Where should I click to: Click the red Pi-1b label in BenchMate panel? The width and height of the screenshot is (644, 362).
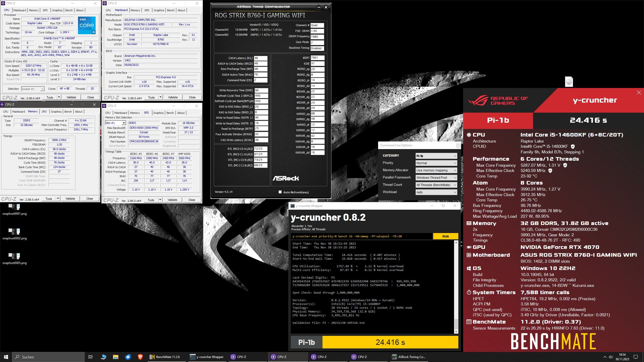click(498, 120)
